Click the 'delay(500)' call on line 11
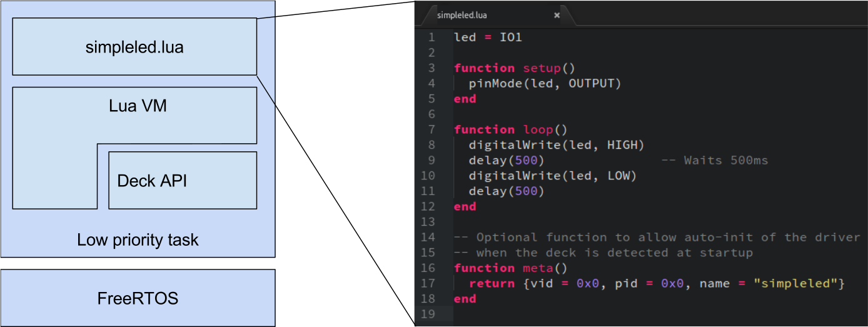Viewport: 868px width, 327px height. (x=507, y=191)
